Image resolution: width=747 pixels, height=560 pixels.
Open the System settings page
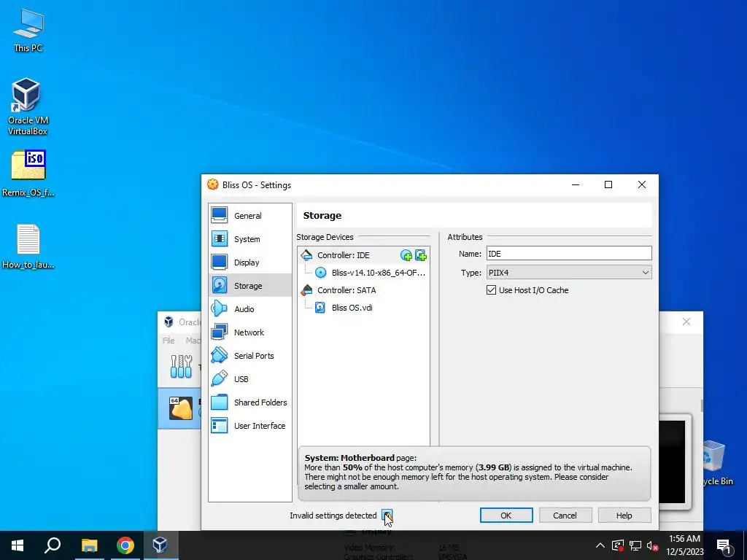pyautogui.click(x=249, y=239)
